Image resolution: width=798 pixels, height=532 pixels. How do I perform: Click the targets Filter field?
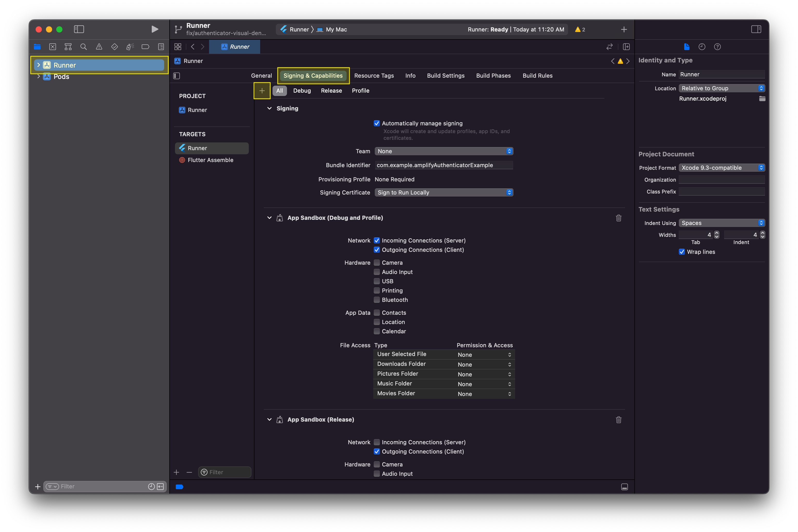(x=224, y=473)
